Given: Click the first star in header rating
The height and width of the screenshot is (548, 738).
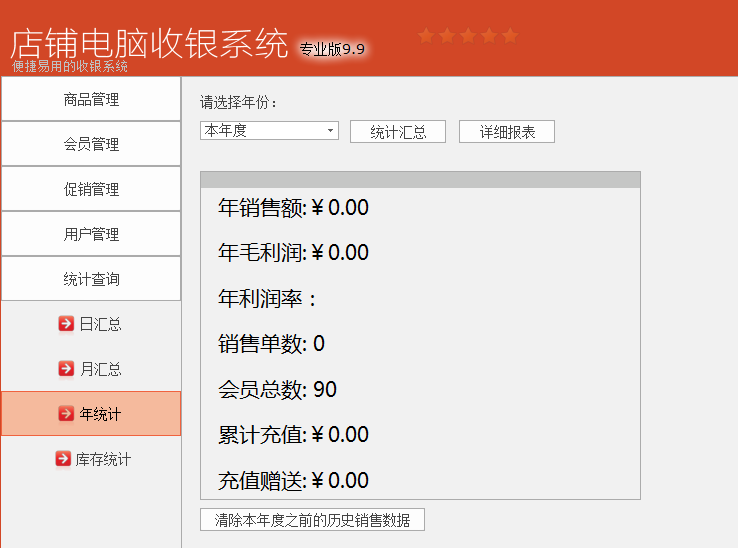Looking at the screenshot, I should click(426, 36).
